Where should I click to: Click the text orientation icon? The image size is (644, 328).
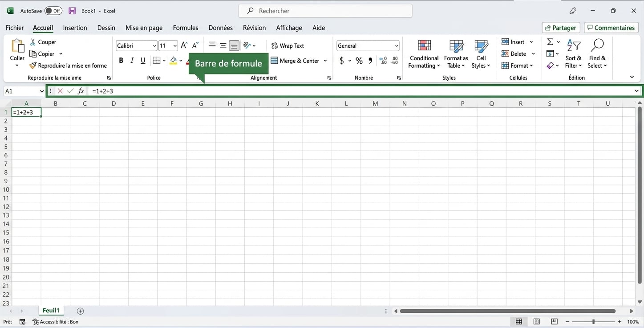pos(247,45)
